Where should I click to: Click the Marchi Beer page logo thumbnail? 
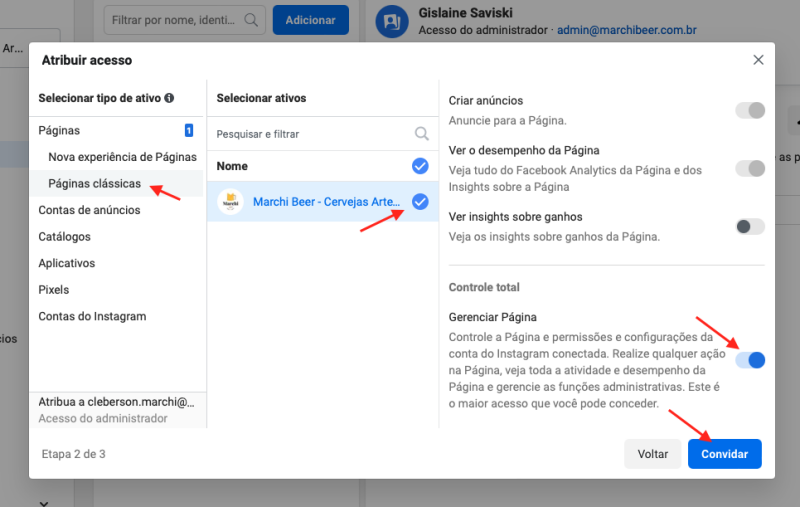point(231,201)
